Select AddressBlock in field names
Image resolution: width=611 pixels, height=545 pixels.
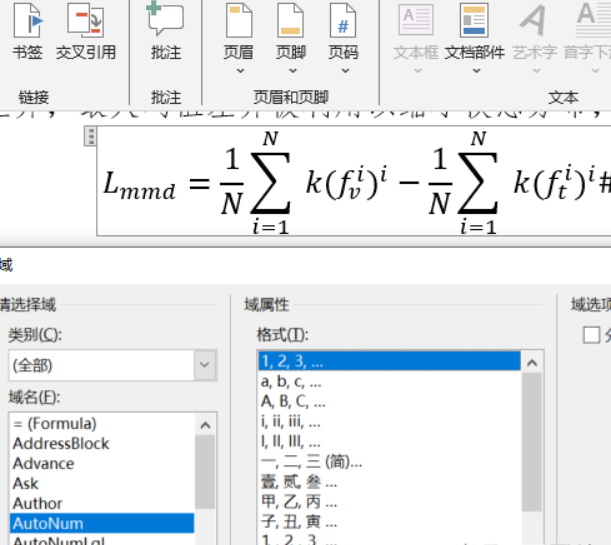click(102, 444)
